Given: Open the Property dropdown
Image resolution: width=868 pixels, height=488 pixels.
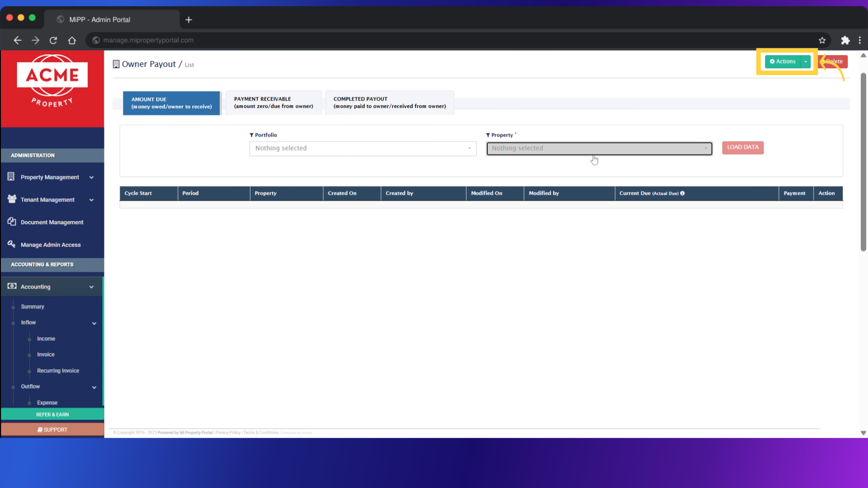Looking at the screenshot, I should [599, 148].
